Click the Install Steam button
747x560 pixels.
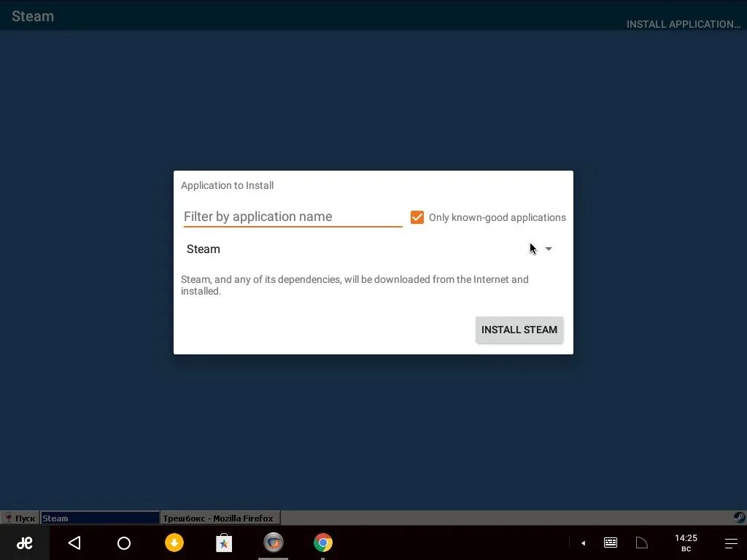[519, 330]
